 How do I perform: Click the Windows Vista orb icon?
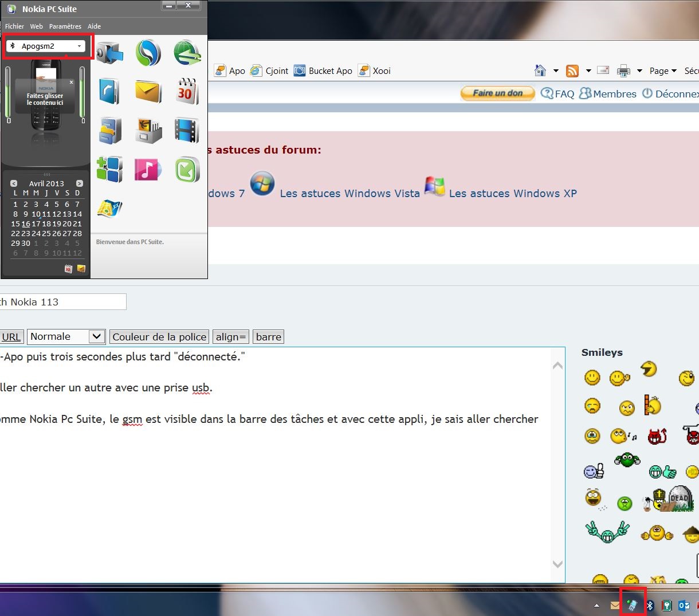262,184
